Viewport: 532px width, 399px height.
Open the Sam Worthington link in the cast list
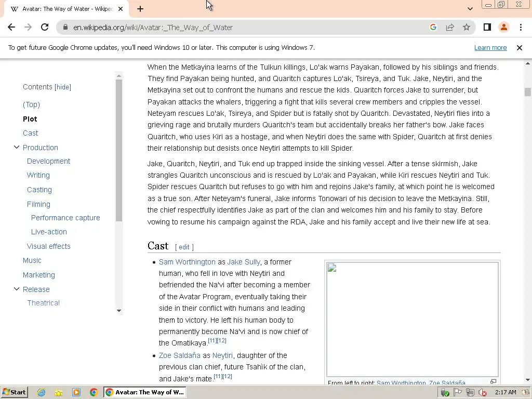click(x=187, y=262)
